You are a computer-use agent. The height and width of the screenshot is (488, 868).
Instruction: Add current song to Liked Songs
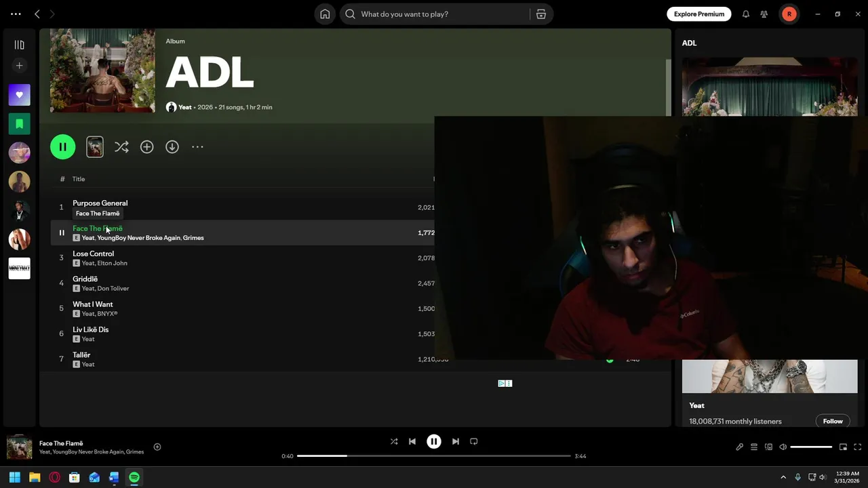pyautogui.click(x=157, y=447)
